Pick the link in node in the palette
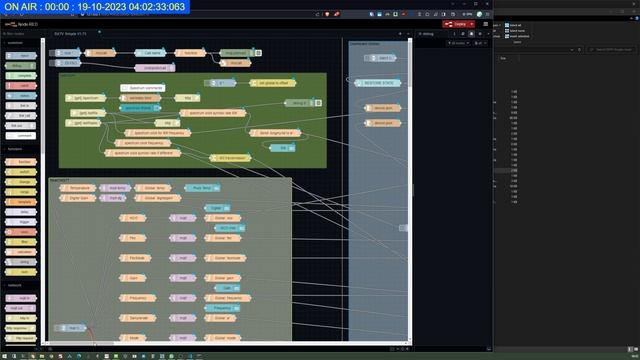Image resolution: width=640 pixels, height=360 pixels. click(x=21, y=106)
